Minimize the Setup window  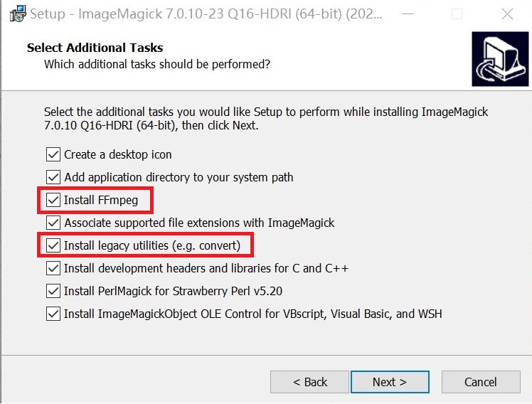408,14
